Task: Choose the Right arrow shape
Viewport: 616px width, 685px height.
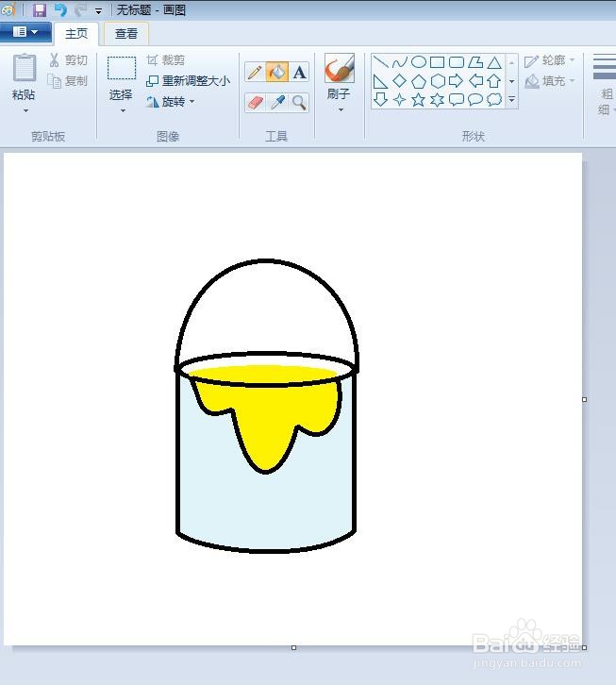Action: tap(456, 81)
